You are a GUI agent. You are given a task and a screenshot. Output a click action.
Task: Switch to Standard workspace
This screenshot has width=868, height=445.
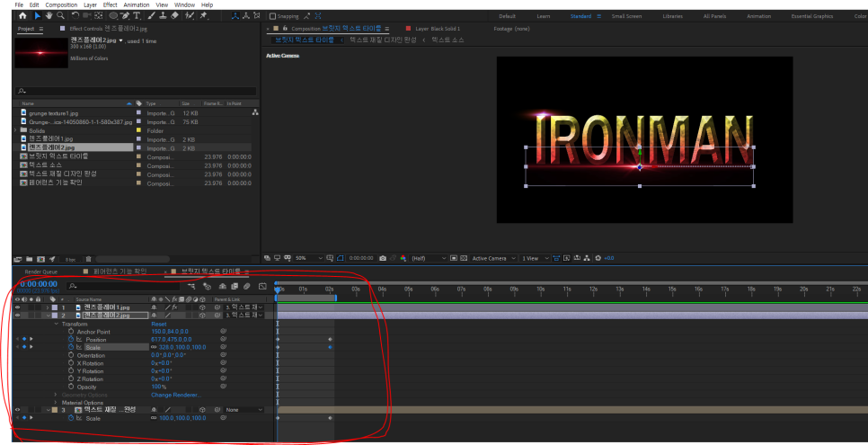coord(580,16)
